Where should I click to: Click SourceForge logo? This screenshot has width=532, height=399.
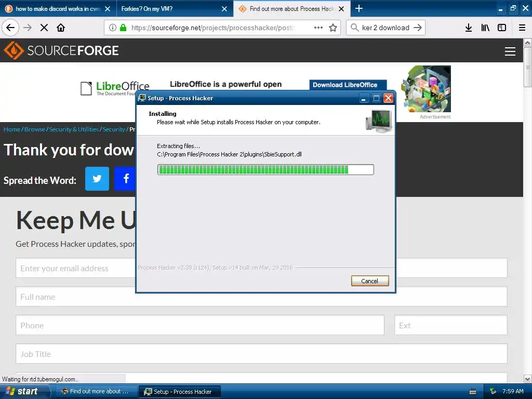tap(61, 50)
